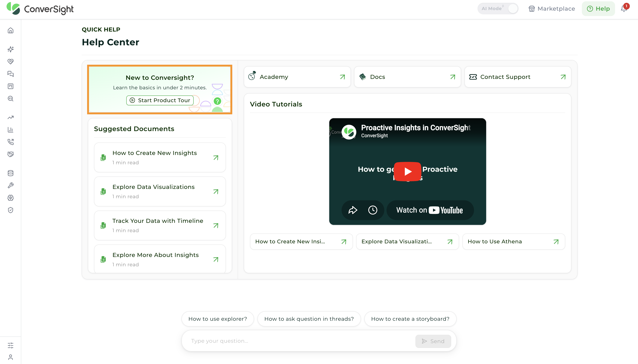Open How to Create New Insi... video link
The height and width of the screenshot is (364, 638).
click(x=301, y=241)
